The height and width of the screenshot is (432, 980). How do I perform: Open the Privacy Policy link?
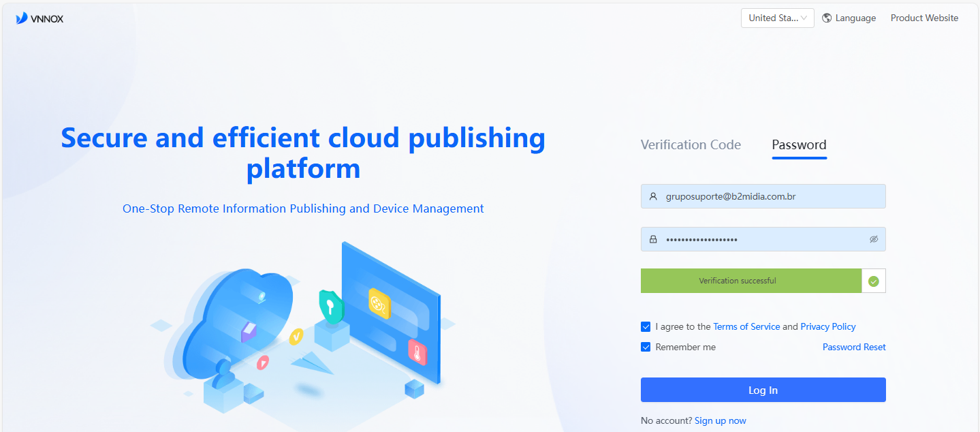[828, 326]
